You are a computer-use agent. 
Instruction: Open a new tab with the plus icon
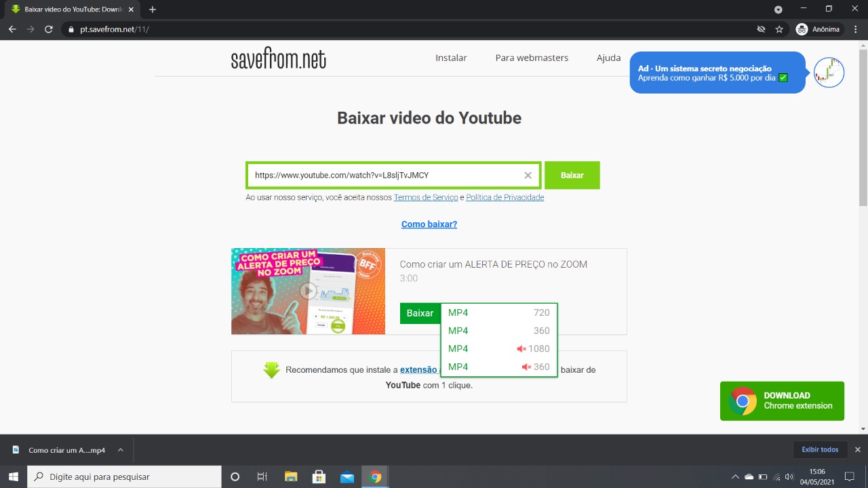(152, 9)
